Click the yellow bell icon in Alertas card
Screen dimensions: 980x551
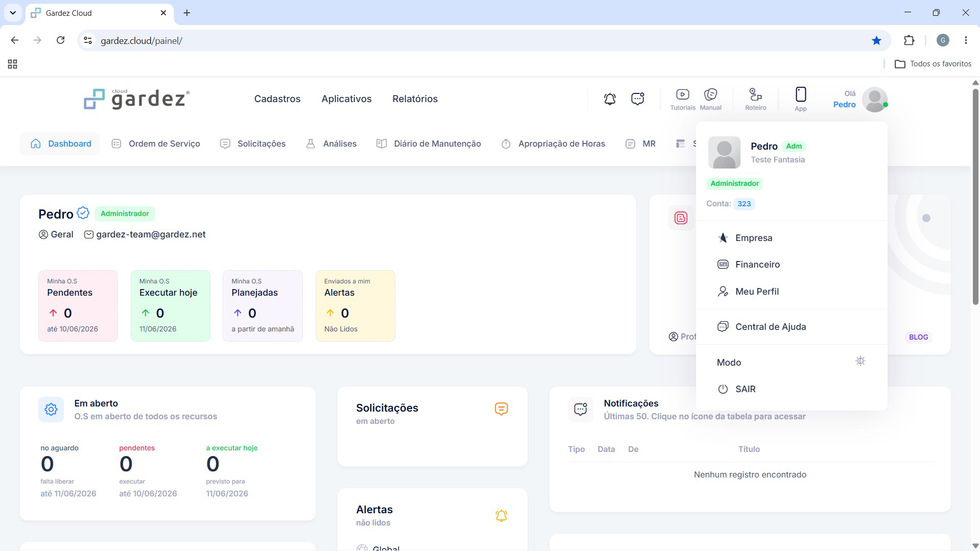501,515
